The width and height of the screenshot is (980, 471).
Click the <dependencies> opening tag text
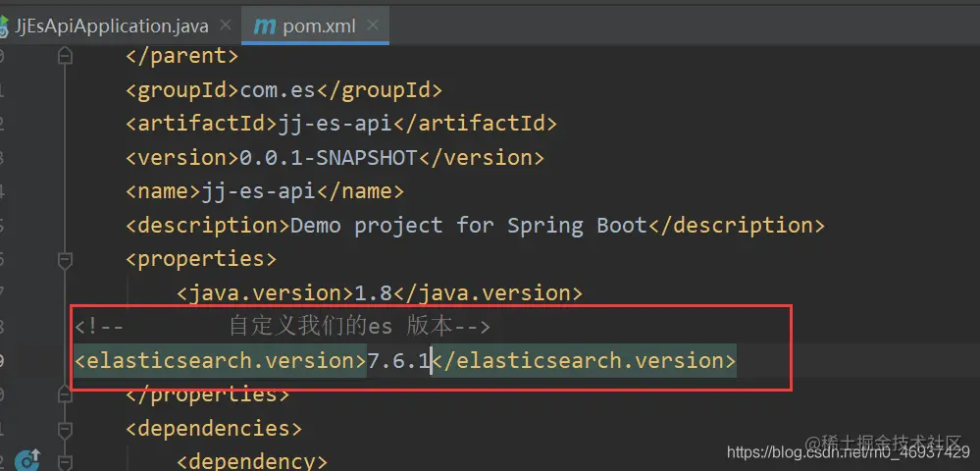(214, 429)
